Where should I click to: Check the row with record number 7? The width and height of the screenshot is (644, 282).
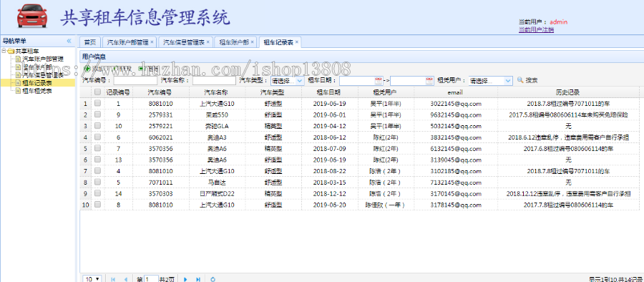97,148
